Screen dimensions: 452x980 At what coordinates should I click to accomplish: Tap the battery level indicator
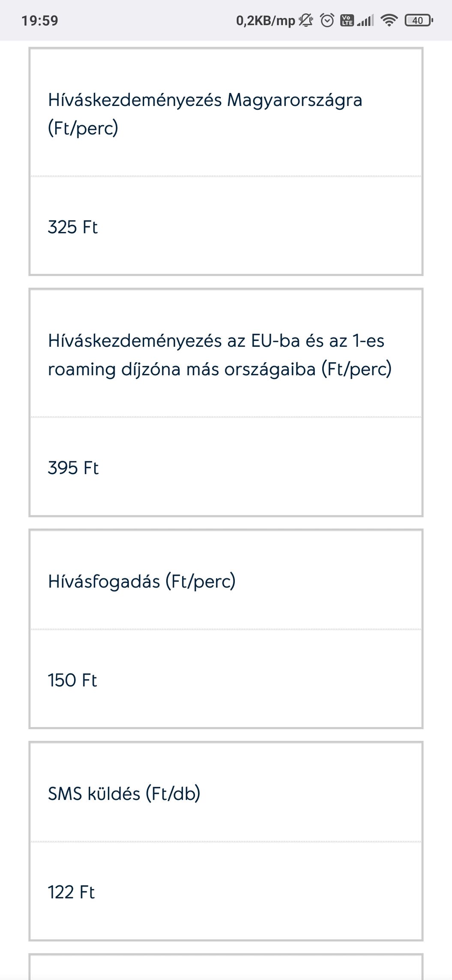419,20
